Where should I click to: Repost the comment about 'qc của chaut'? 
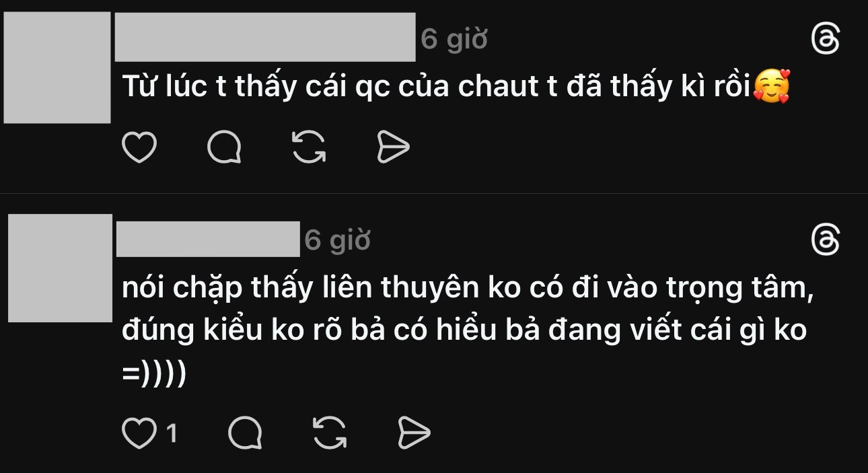pos(309,147)
